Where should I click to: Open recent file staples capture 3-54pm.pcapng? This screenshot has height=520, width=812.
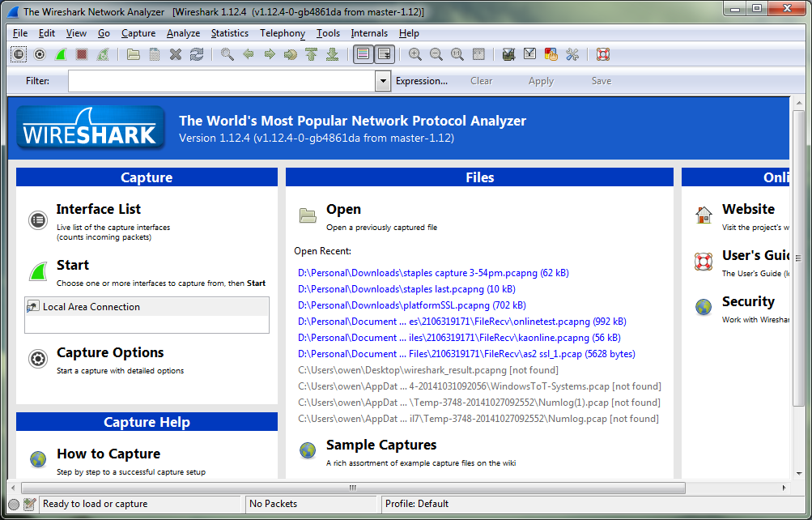tap(433, 273)
